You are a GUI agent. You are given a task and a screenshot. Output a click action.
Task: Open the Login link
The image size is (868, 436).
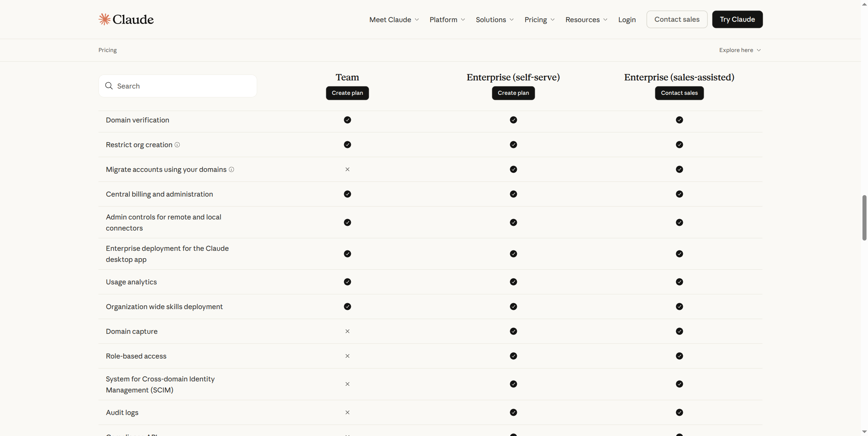[627, 20]
